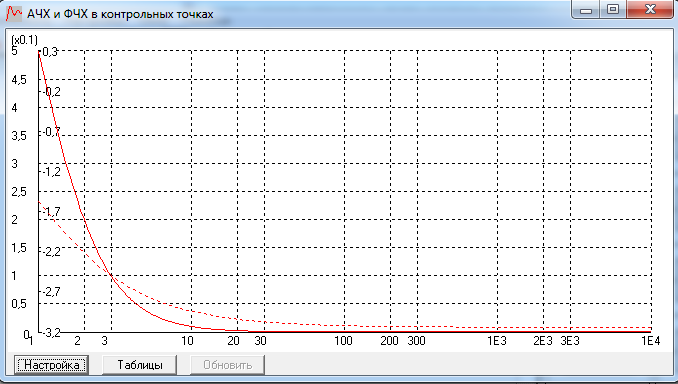Image resolution: width=678 pixels, height=384 pixels.
Task: Click the '-1,2' phase axis label
Action: 51,172
